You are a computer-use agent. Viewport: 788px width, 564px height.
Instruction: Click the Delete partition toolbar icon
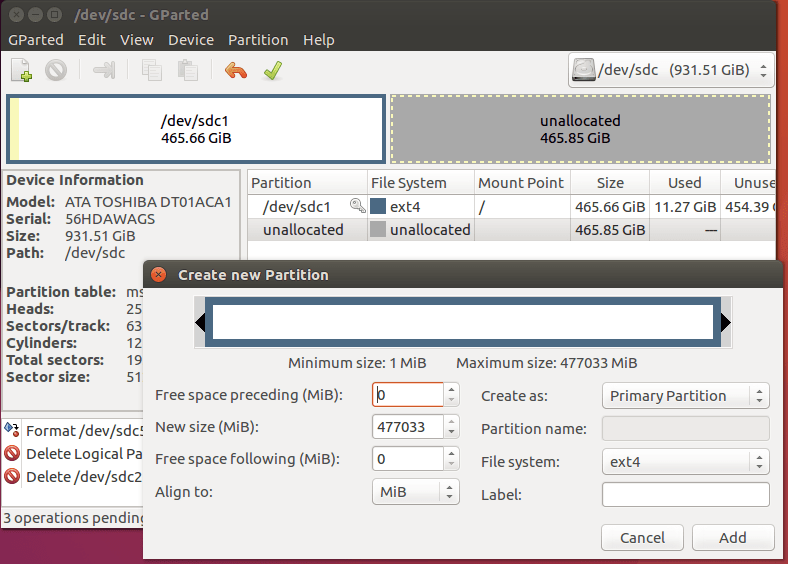pyautogui.click(x=55, y=70)
